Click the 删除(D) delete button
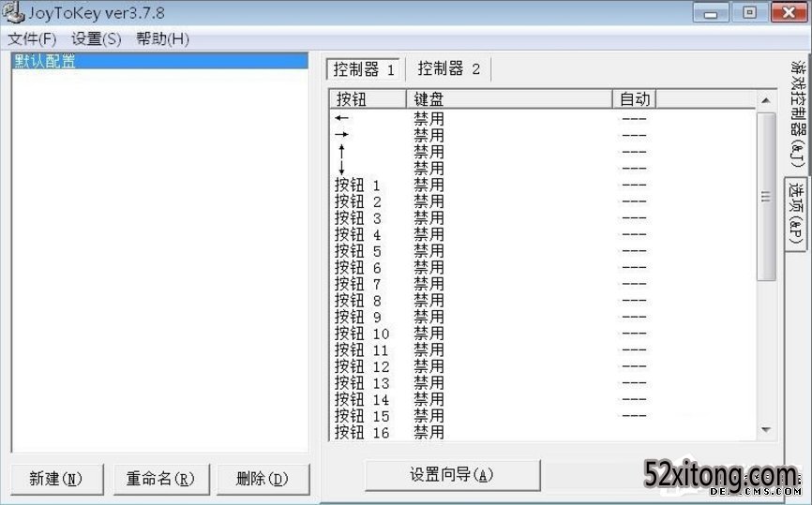The height and width of the screenshot is (505, 812). click(263, 479)
